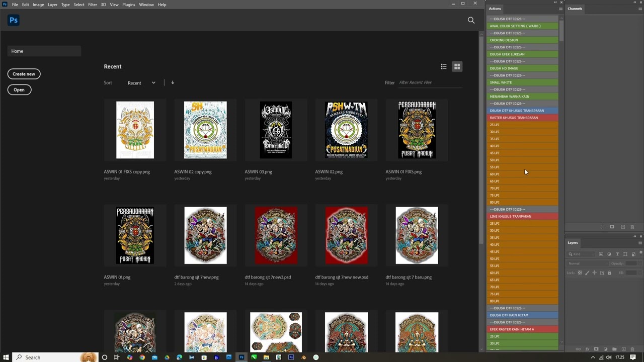644x362 pixels.
Task: Reverse sort order with the arrow icon
Action: (173, 82)
